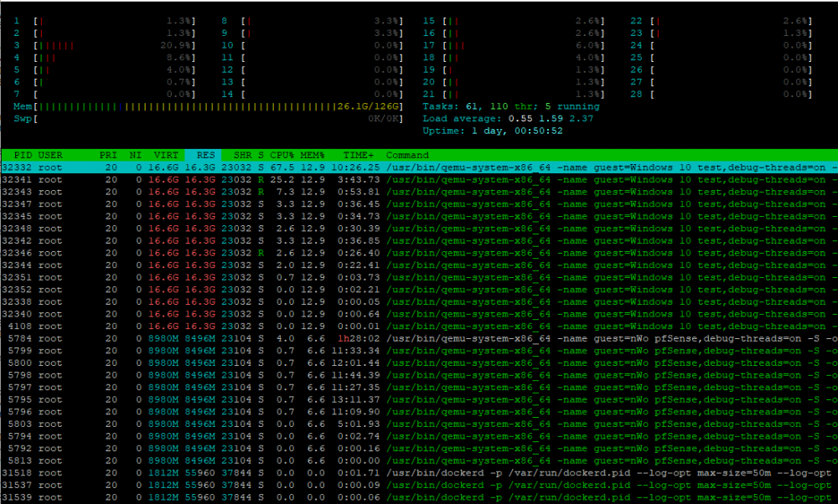Image resolution: width=838 pixels, height=504 pixels.
Task: Select the Mem usage bar meter
Action: tap(209, 107)
